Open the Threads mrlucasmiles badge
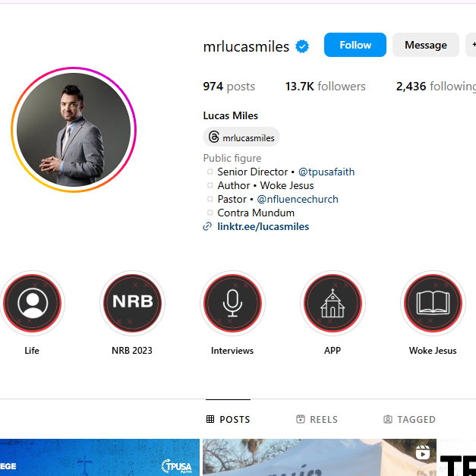Screen dimensions: 476x476 tap(241, 137)
